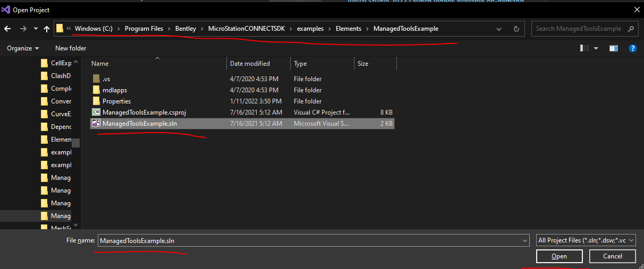This screenshot has height=269, width=644.
Task: Close the Open Project dialog
Action: coord(637,10)
